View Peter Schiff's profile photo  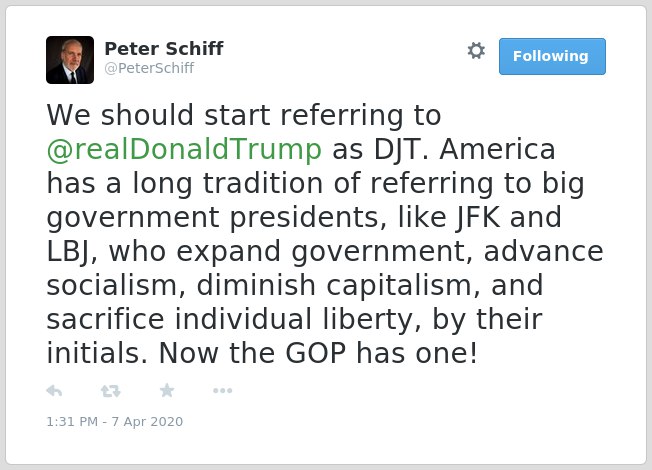click(70, 60)
